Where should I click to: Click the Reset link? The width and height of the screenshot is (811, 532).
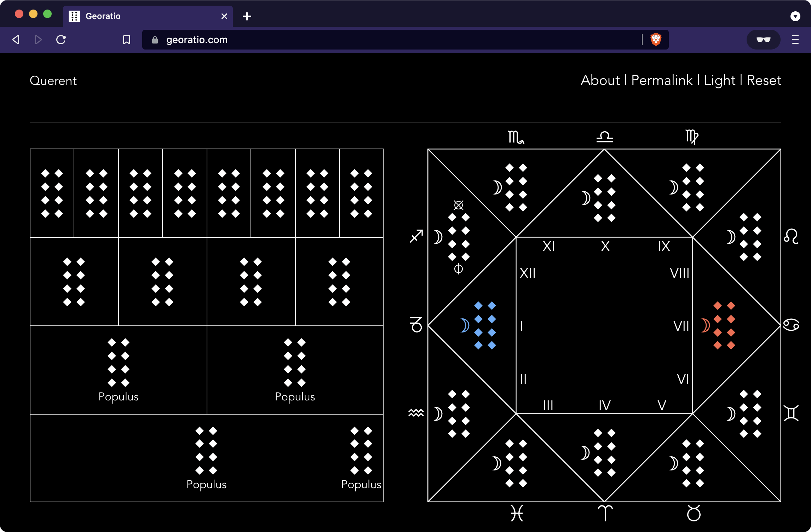click(x=764, y=81)
